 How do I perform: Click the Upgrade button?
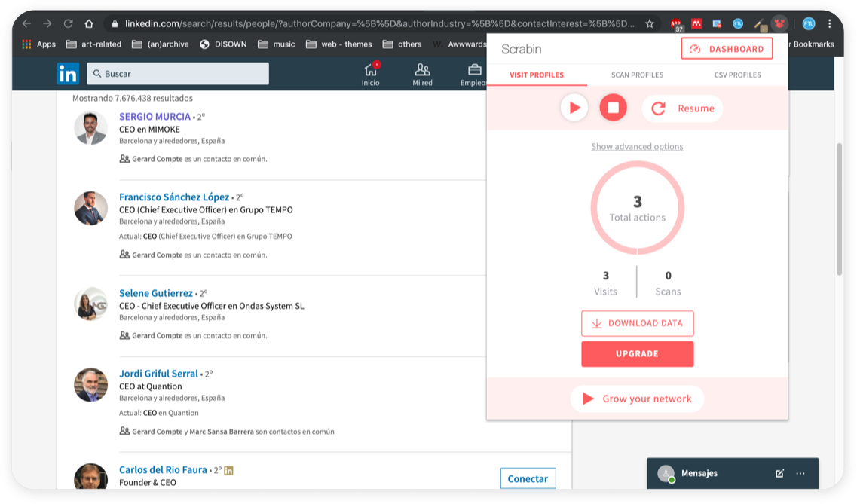637,354
